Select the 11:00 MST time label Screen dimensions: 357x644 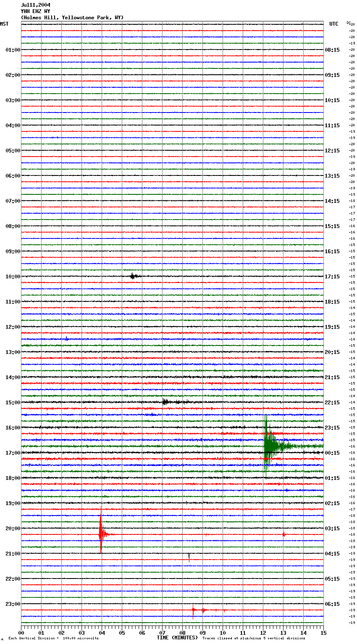pos(13,302)
